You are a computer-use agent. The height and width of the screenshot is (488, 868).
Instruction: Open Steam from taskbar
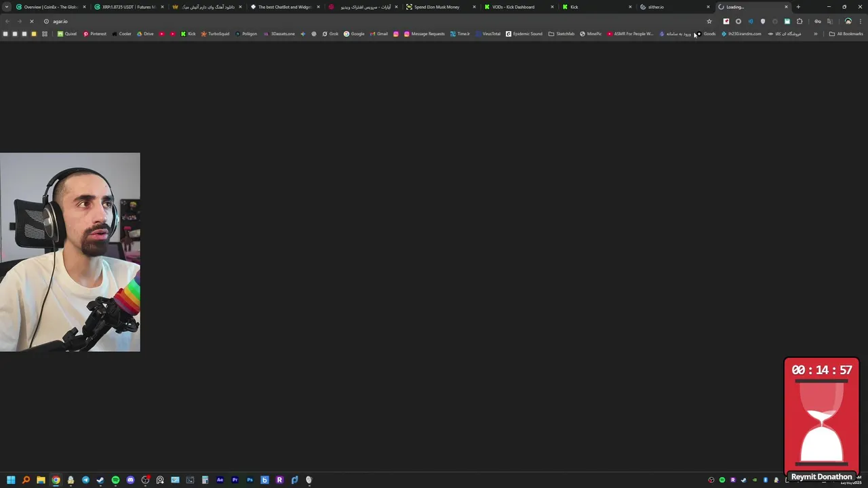pos(100,480)
